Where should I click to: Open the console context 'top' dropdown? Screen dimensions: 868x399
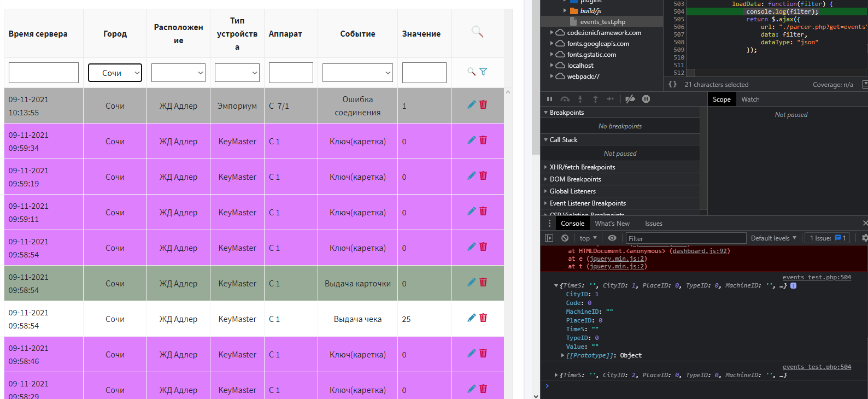[588, 238]
